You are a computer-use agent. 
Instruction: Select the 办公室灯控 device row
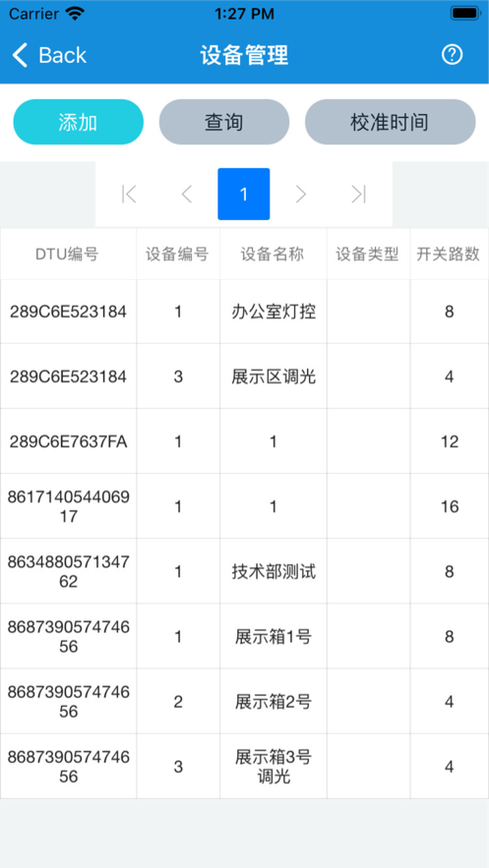coord(244,312)
